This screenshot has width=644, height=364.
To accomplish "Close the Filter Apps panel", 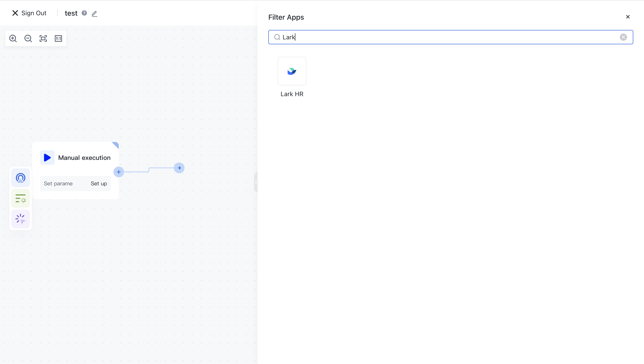I will click(x=628, y=17).
